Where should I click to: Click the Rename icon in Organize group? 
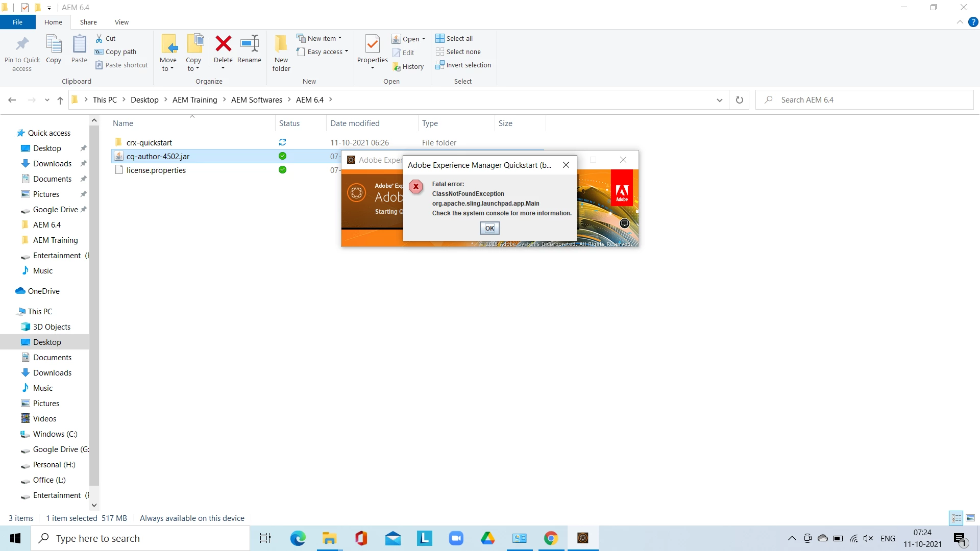coord(249,44)
